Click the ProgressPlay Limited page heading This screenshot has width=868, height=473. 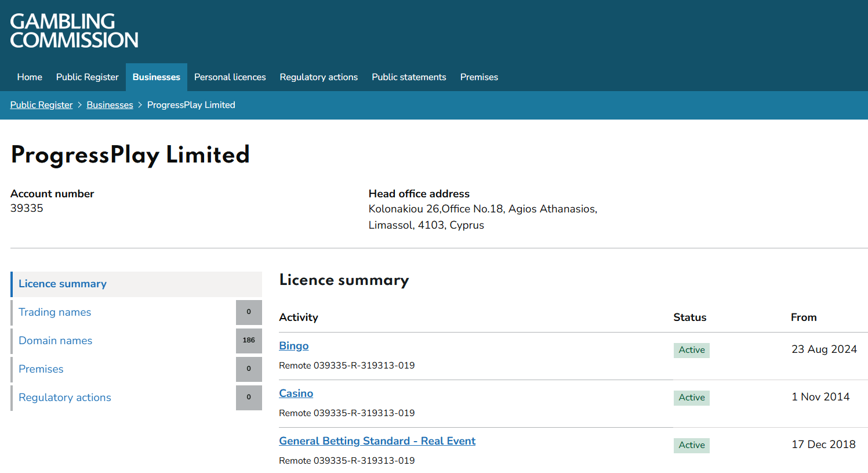[130, 156]
